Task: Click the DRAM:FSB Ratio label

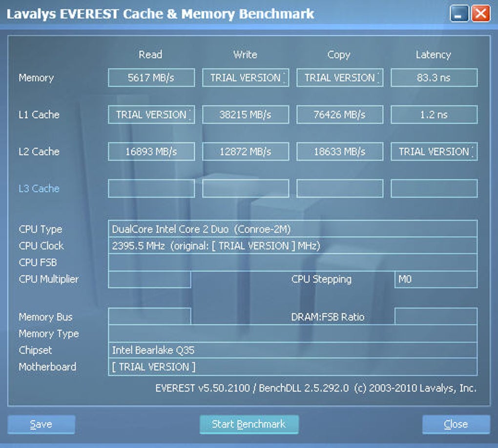Action: click(x=328, y=317)
